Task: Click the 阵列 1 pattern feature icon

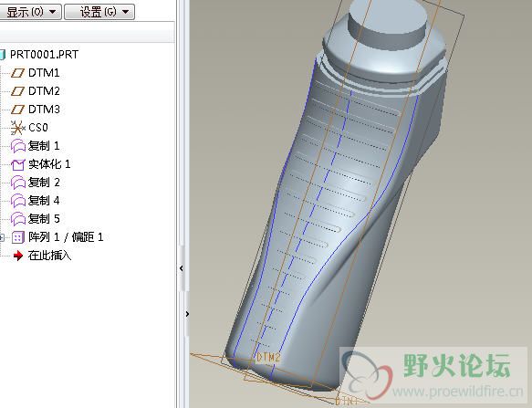Action: pos(18,237)
